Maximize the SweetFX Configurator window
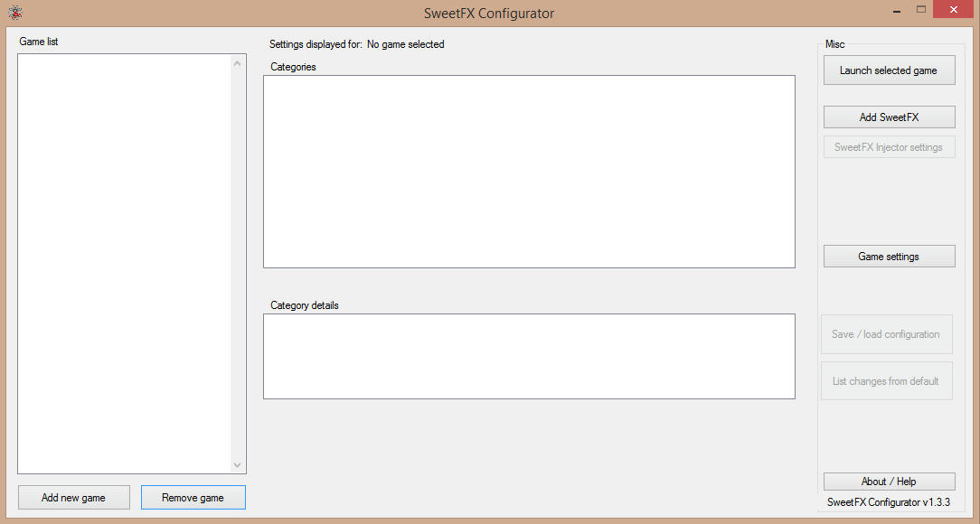The height and width of the screenshot is (524, 980). pyautogui.click(x=920, y=9)
